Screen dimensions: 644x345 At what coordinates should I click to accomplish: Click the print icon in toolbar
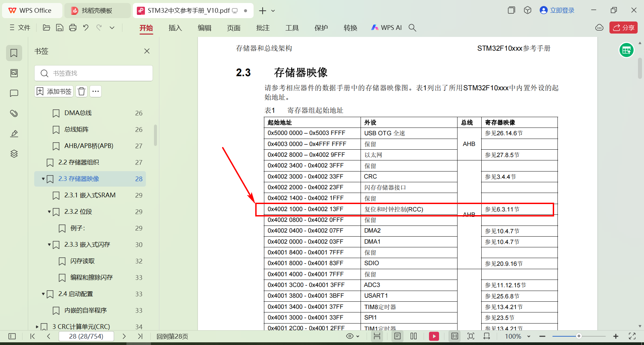(x=73, y=28)
